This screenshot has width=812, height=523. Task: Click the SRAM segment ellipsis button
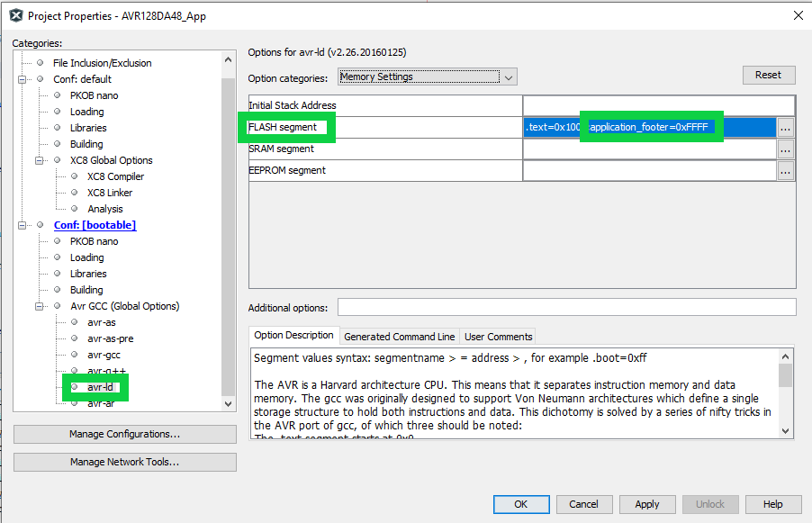coord(786,149)
